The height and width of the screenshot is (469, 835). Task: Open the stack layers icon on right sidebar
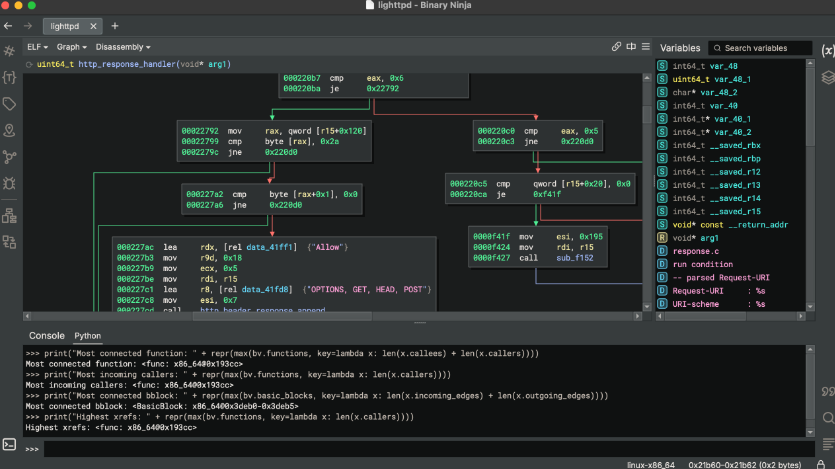827,76
